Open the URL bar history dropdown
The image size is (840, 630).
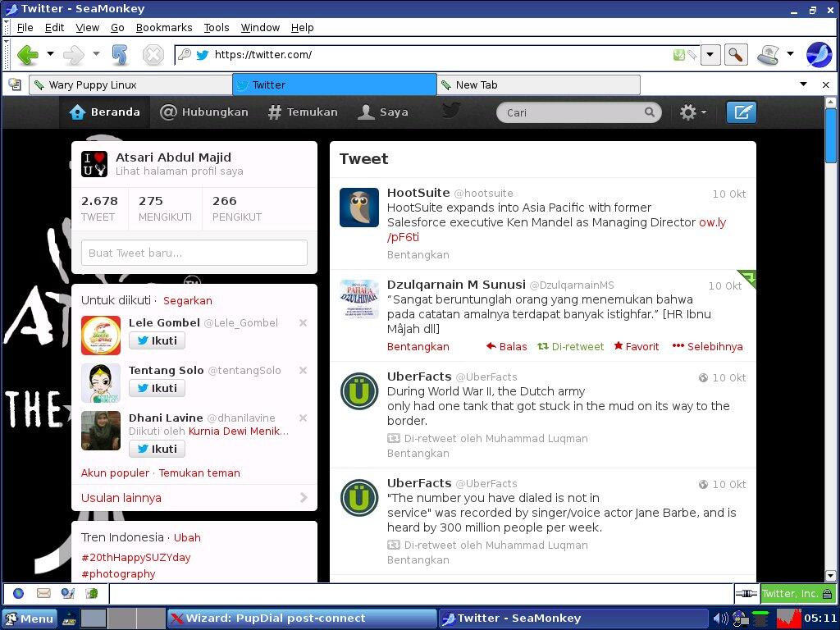coord(710,54)
